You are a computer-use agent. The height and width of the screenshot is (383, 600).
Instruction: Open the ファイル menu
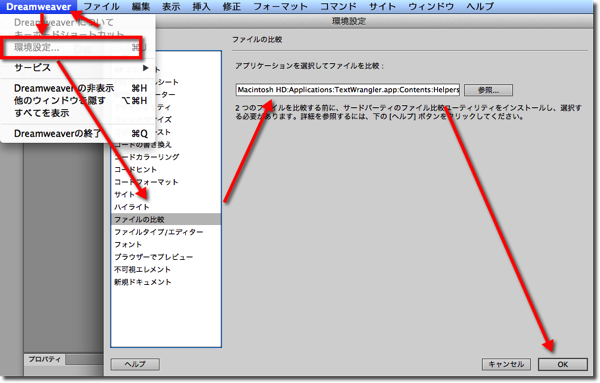click(x=101, y=7)
